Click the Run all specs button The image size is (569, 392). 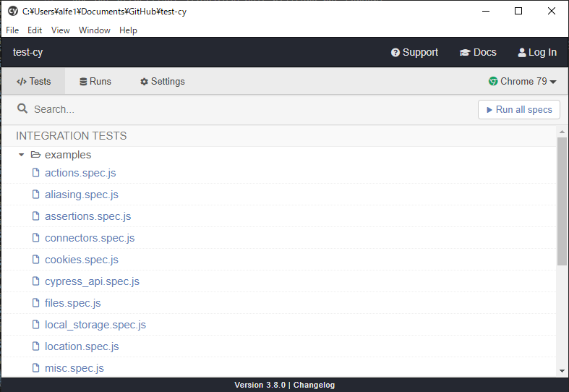click(519, 110)
